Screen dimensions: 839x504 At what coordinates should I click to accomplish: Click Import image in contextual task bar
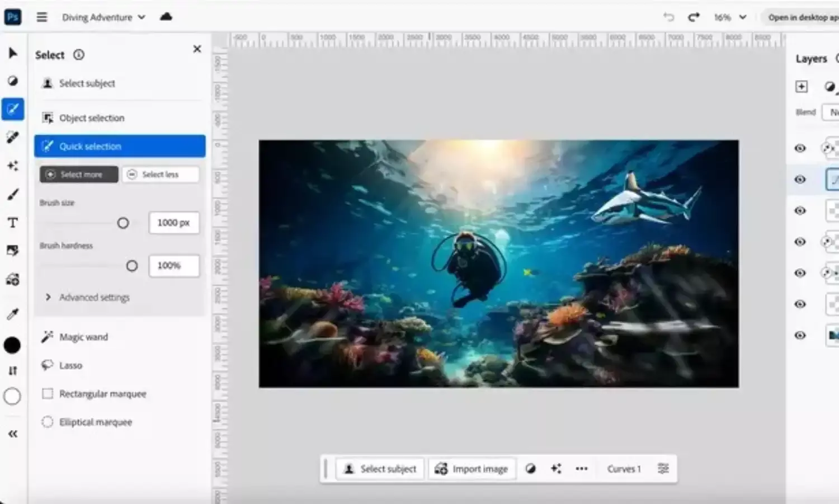coord(472,469)
